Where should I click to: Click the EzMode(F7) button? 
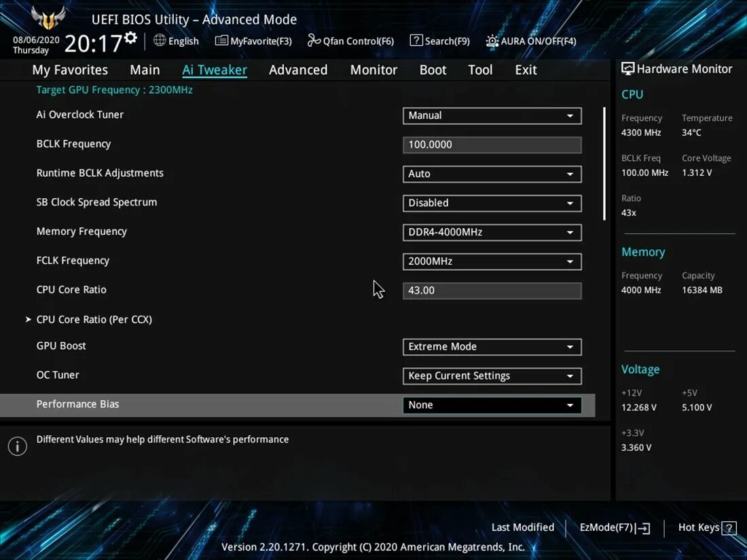click(x=615, y=527)
